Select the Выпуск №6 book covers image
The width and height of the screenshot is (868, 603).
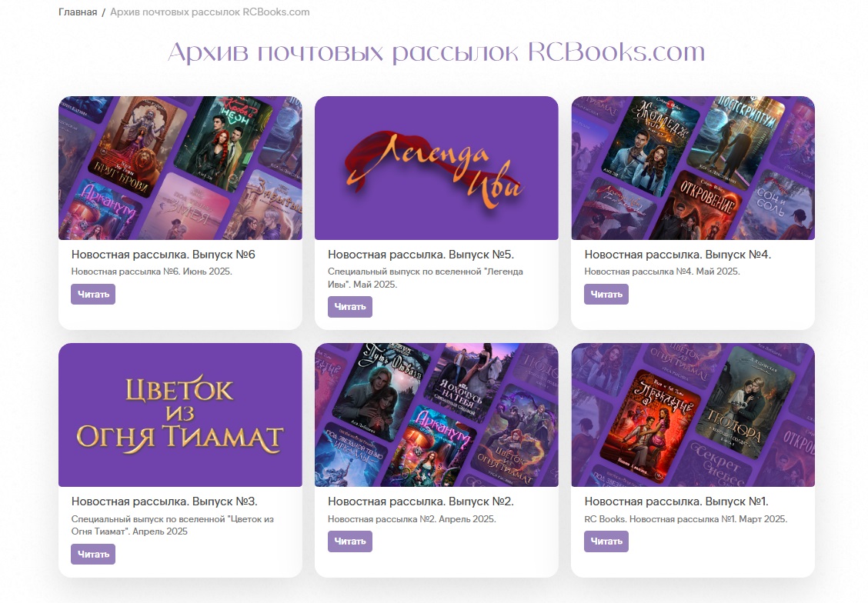tap(180, 168)
